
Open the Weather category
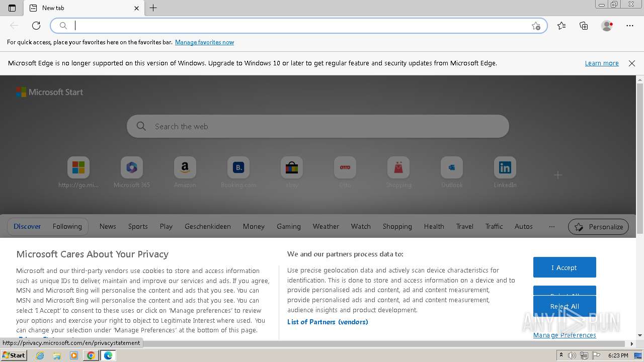pyautogui.click(x=326, y=226)
